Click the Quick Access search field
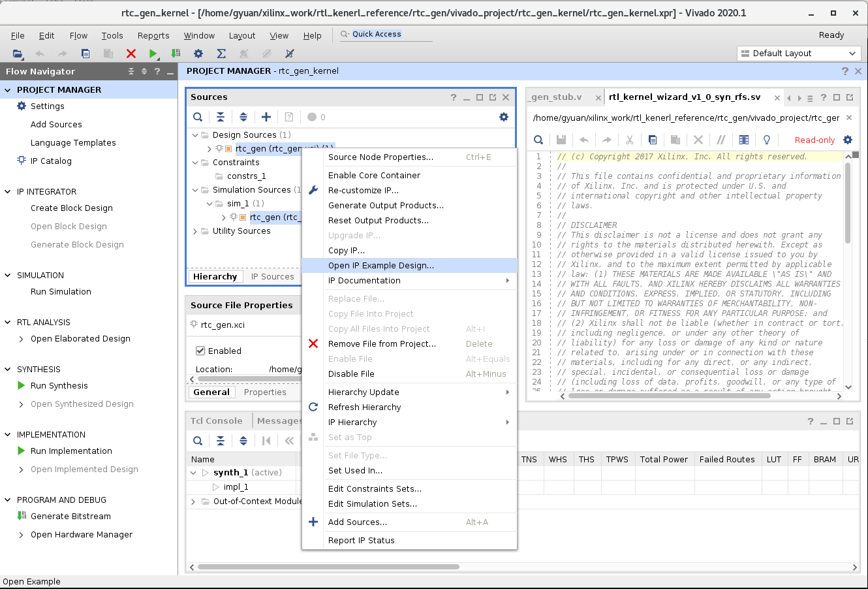 [386, 35]
